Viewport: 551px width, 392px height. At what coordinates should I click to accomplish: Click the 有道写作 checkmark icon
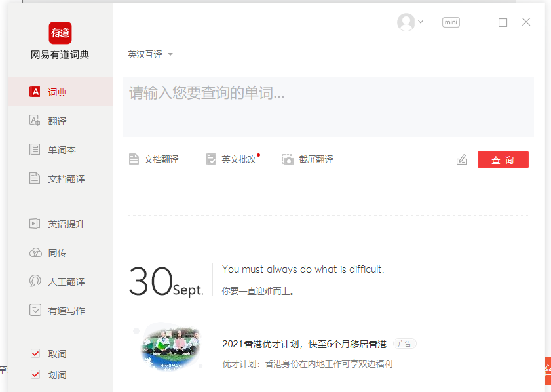pyautogui.click(x=35, y=310)
